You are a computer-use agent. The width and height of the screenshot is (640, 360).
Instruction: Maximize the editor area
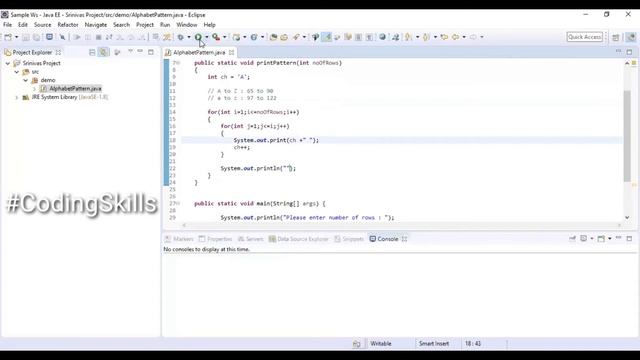pos(629,52)
